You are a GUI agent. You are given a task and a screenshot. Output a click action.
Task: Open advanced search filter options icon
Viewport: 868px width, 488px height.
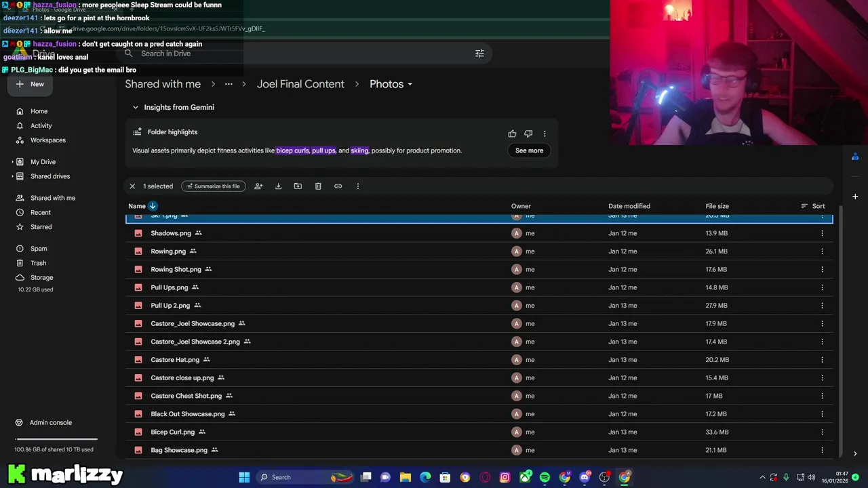[x=479, y=54]
